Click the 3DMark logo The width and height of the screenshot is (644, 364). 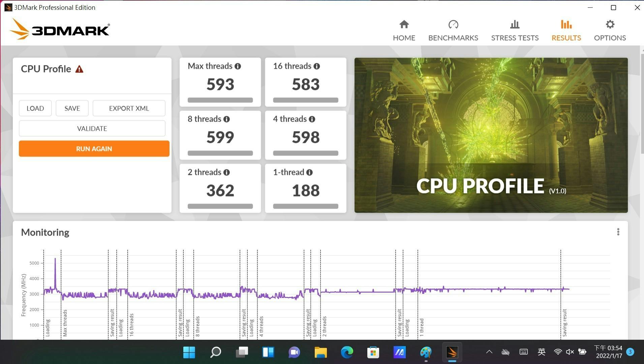click(60, 29)
